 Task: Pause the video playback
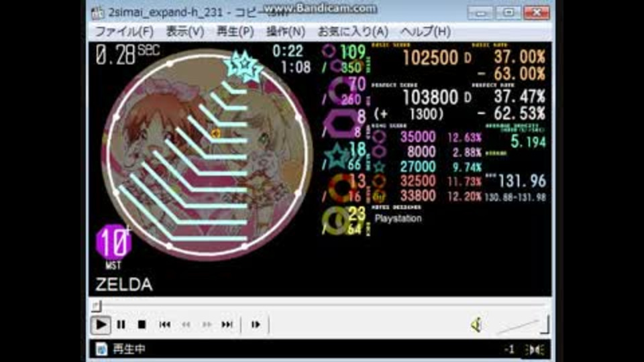tap(121, 324)
